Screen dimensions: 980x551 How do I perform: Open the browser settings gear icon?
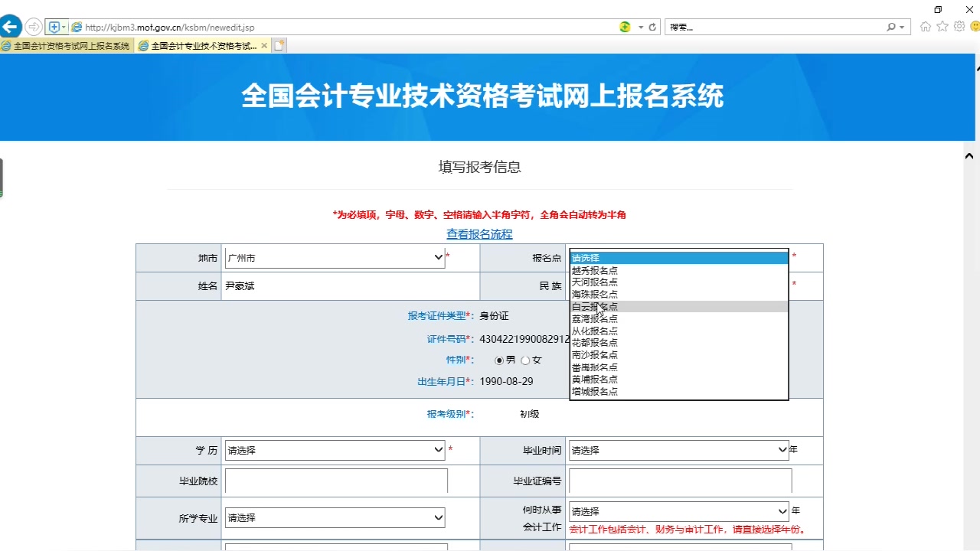click(x=959, y=27)
